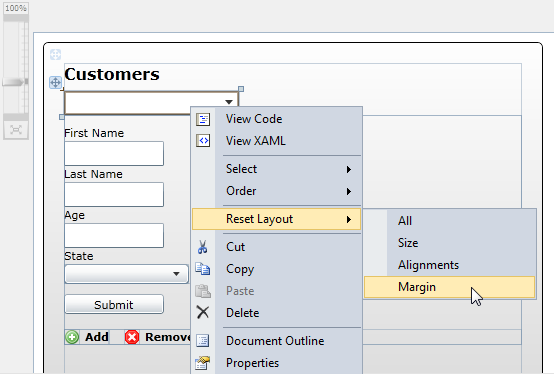Click the First Name label
The image size is (554, 374).
94,133
